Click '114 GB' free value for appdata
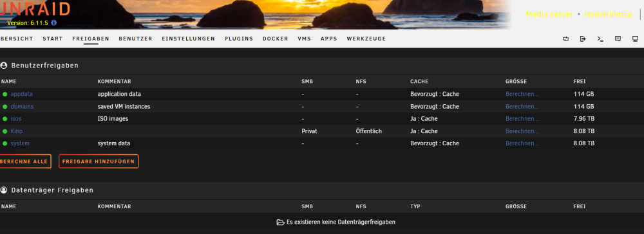644x234 pixels. [583, 94]
